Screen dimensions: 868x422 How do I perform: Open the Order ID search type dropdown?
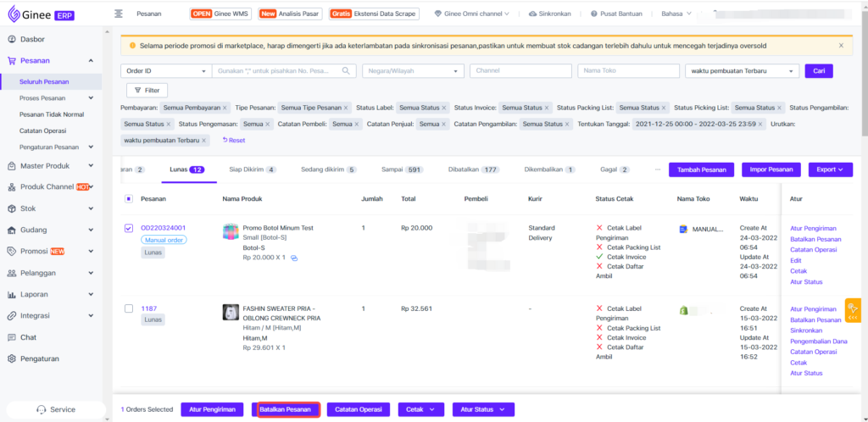pyautogui.click(x=166, y=71)
